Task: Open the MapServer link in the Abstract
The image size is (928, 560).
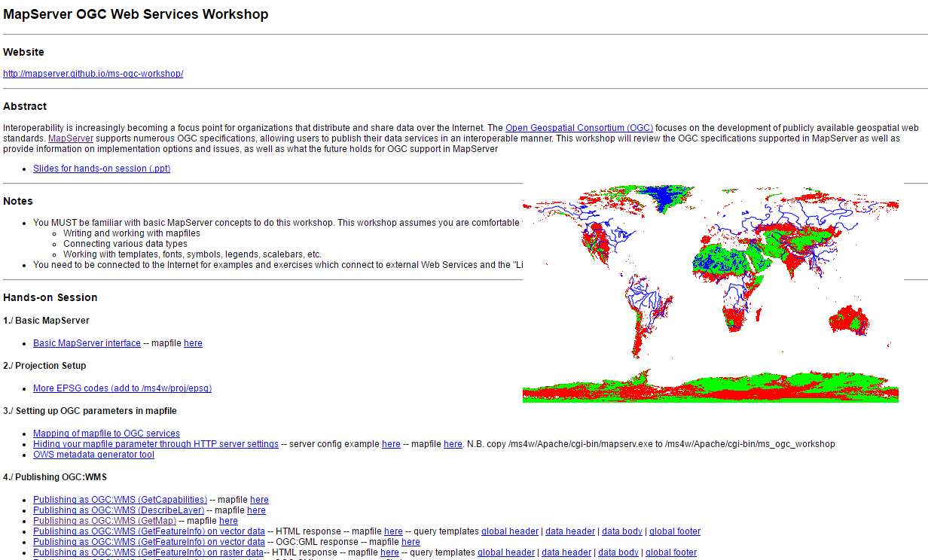Action: click(71, 138)
